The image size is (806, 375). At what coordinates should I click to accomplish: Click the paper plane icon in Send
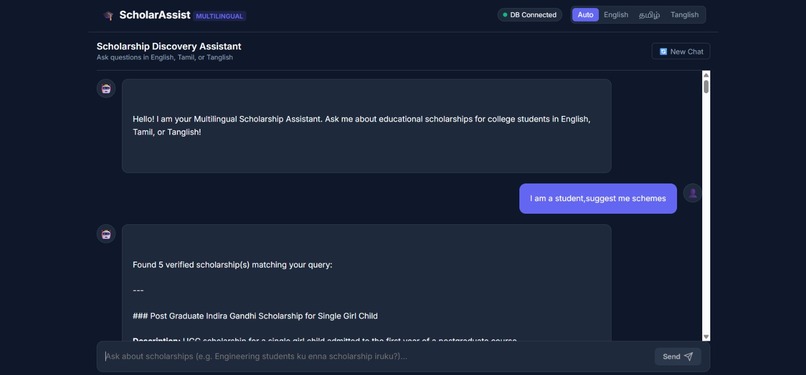point(689,357)
